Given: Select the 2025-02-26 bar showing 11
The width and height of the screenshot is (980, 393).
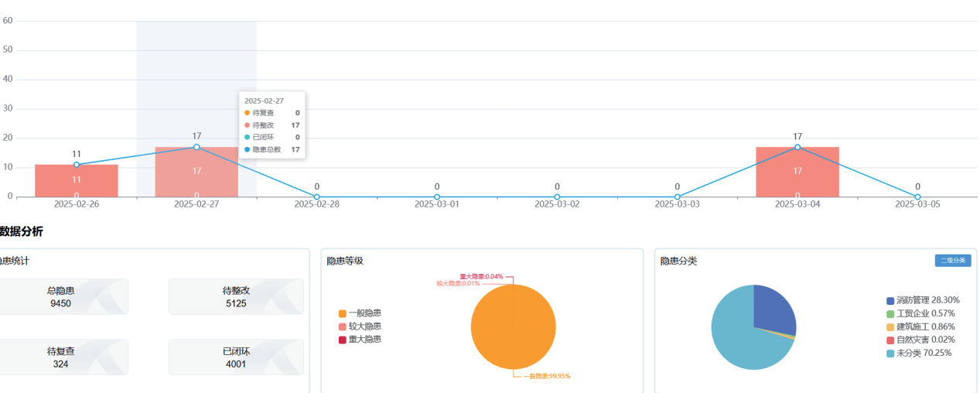Looking at the screenshot, I should pos(77,181).
